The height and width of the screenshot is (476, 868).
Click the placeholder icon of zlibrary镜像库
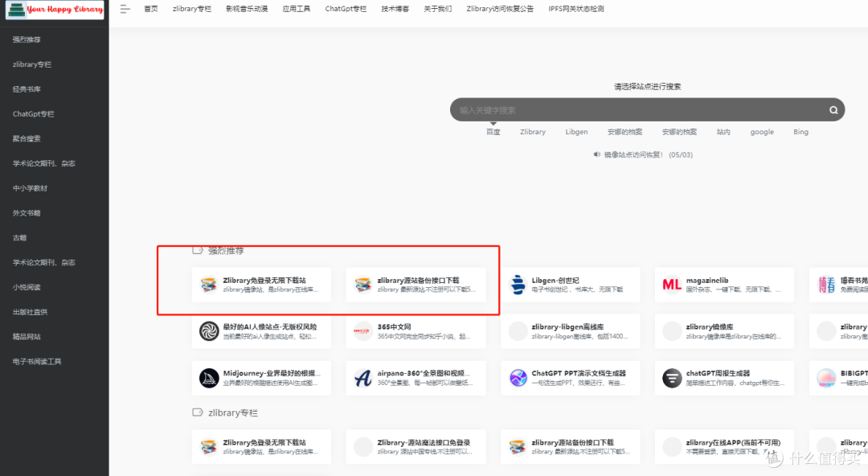pos(672,331)
